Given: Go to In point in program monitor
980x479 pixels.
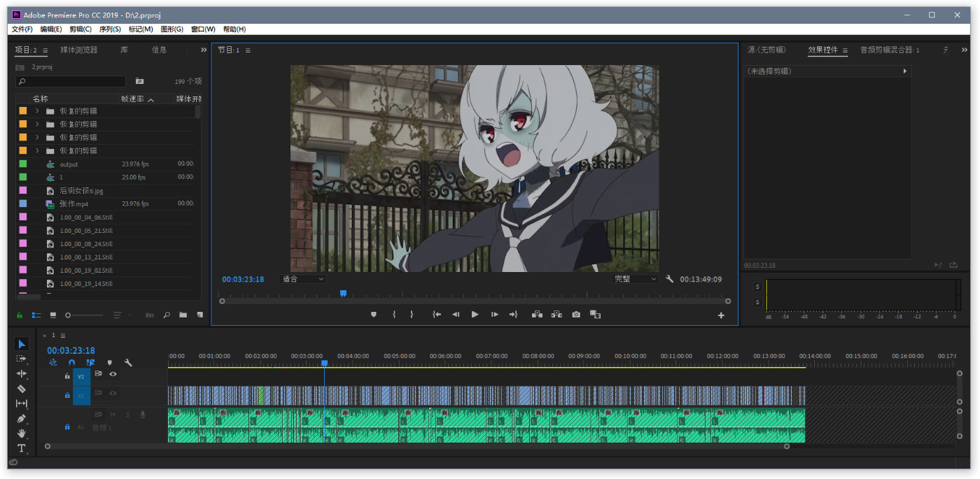Looking at the screenshot, I should tap(437, 315).
